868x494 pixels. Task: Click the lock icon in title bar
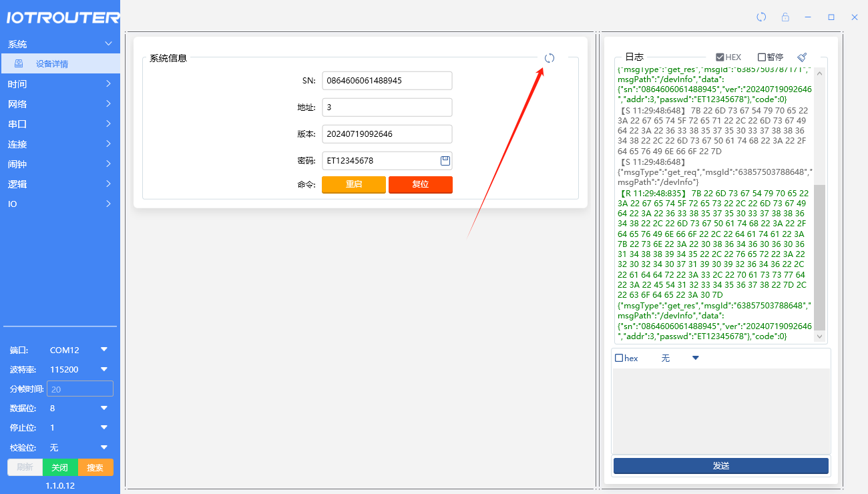[785, 17]
